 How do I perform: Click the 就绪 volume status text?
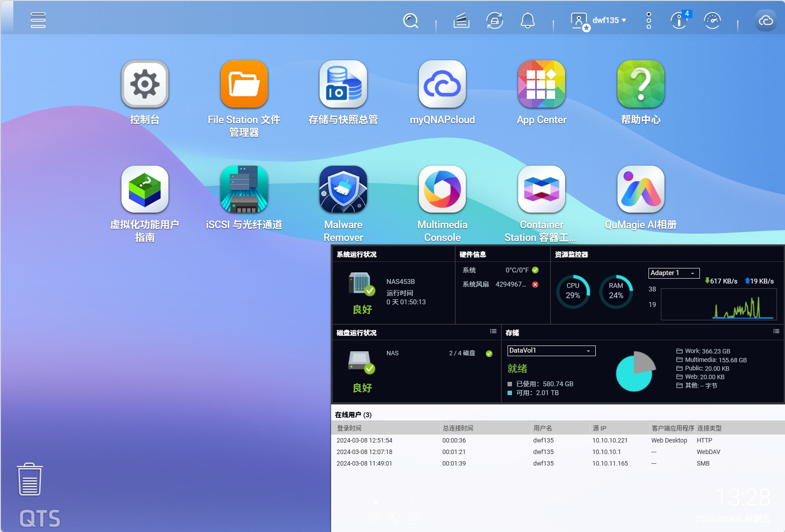(x=517, y=369)
